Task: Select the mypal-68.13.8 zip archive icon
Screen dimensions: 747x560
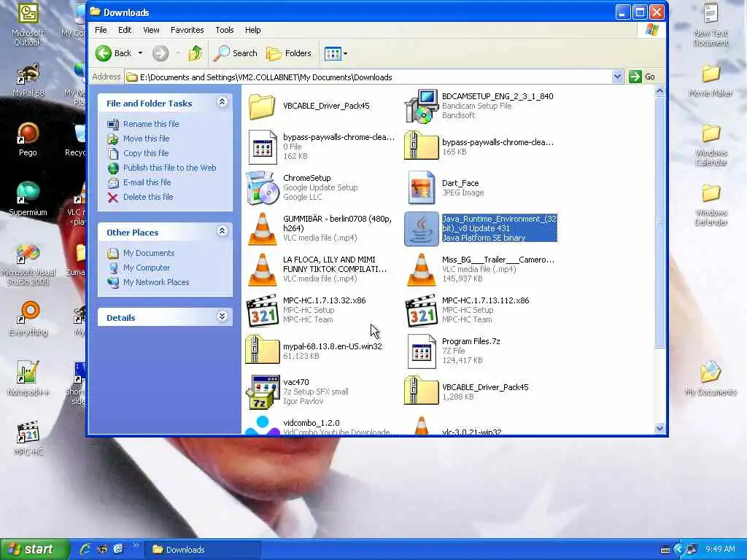Action: [262, 350]
